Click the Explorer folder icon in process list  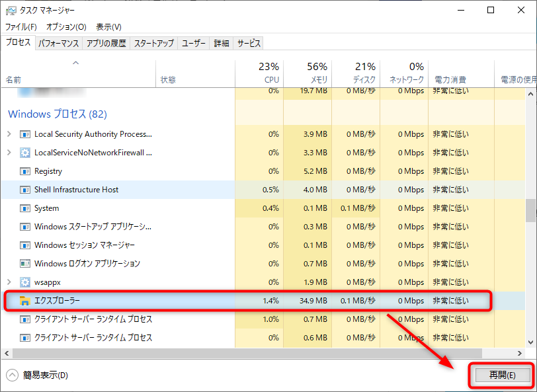[x=25, y=301]
